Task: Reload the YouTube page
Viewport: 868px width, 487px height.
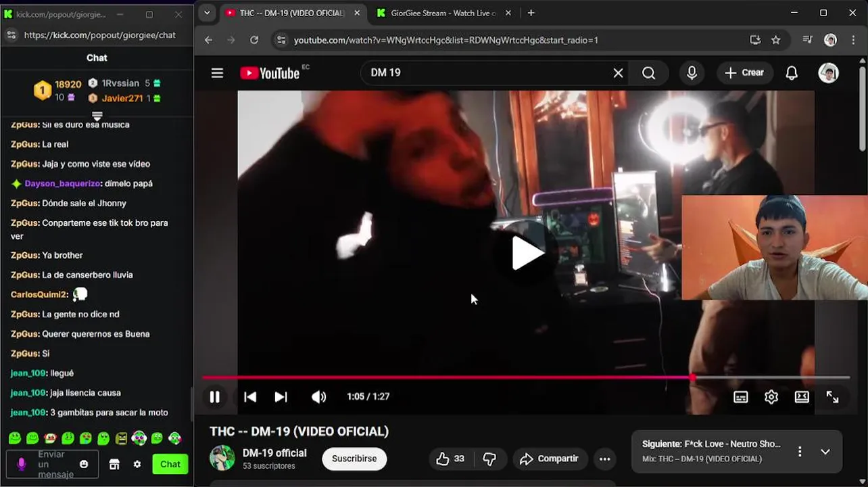Action: tap(254, 40)
